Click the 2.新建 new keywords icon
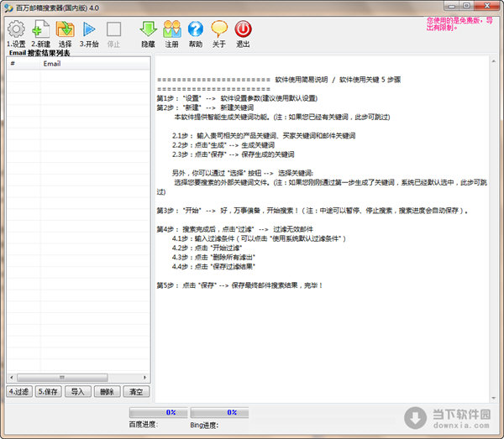Image resolution: width=504 pixels, height=439 pixels. point(41,29)
